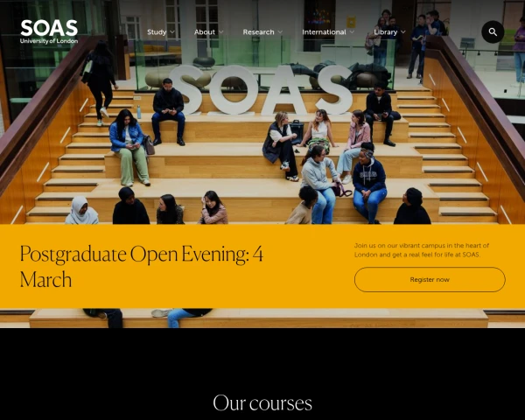Expand the chevron next to International

[x=352, y=32]
